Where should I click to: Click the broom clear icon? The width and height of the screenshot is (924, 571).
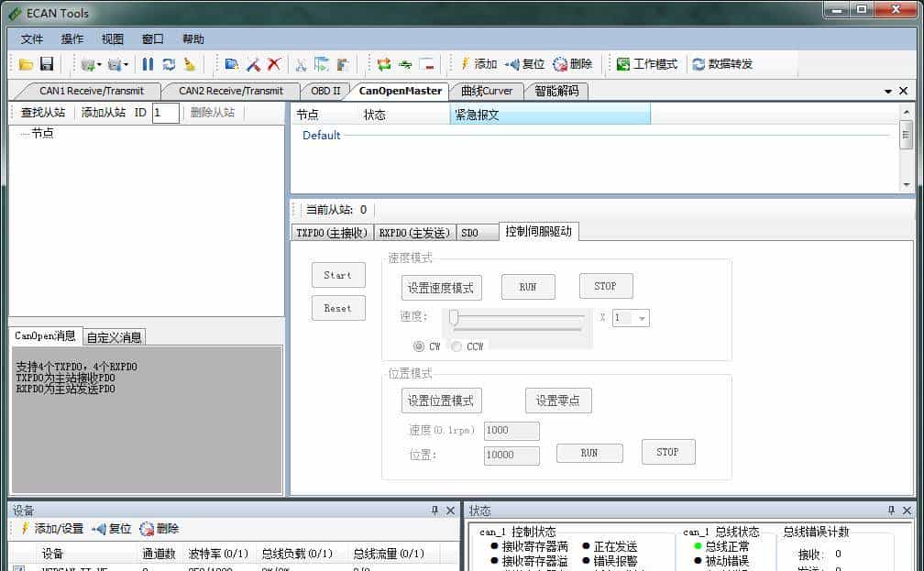tap(190, 64)
